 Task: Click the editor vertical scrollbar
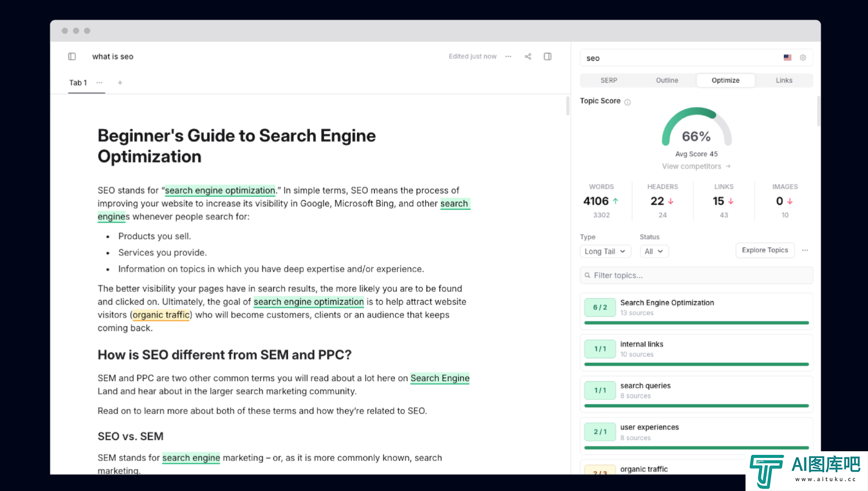(x=567, y=105)
